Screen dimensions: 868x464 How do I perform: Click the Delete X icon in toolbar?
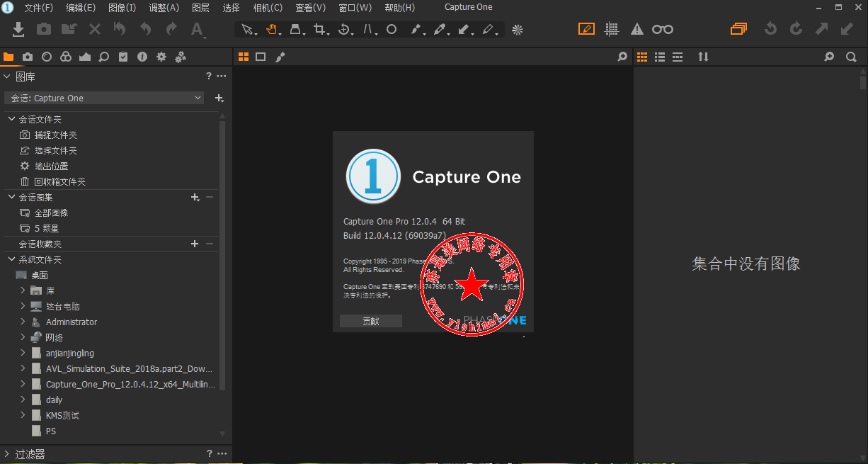[x=95, y=29]
